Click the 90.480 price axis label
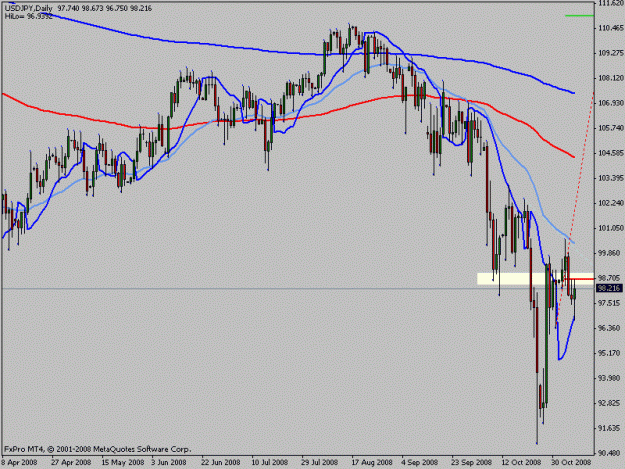This screenshot has width=625, height=469. point(610,453)
